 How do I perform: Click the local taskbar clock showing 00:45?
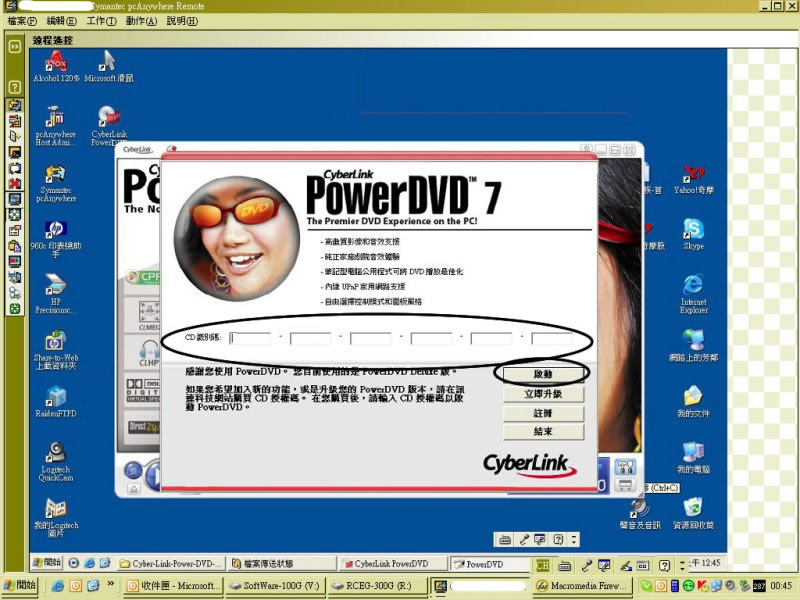pyautogui.click(x=781, y=586)
